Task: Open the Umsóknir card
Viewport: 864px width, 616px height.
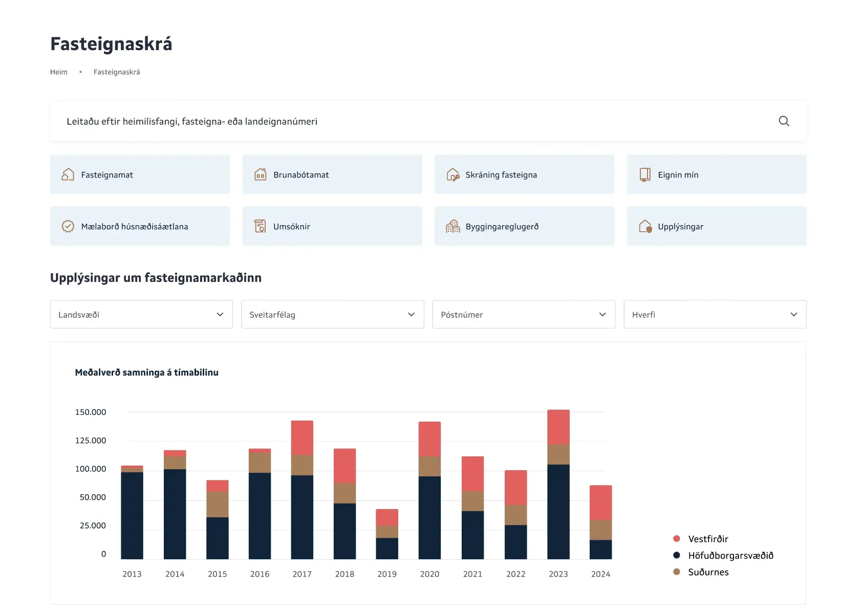Action: [332, 226]
